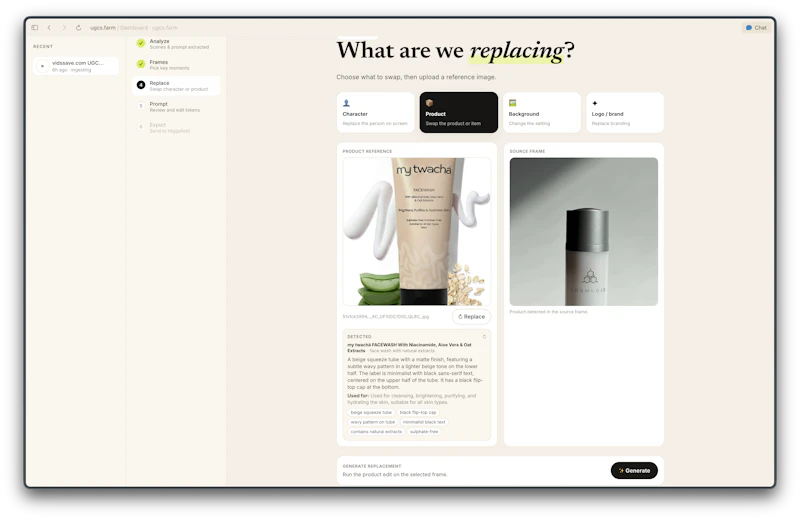Go to the Frames step

click(176, 65)
